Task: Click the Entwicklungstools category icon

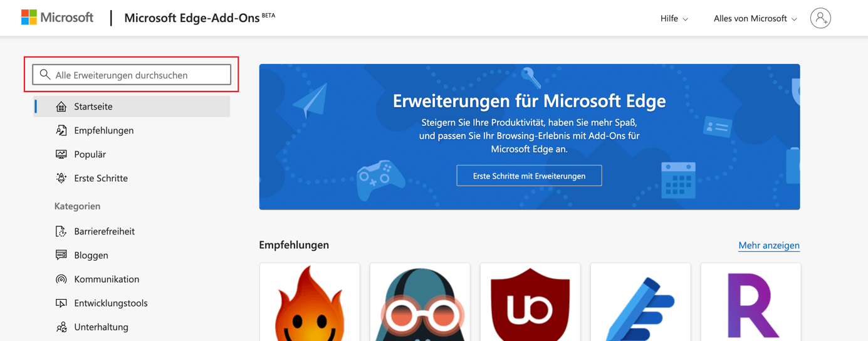Action: click(x=61, y=303)
